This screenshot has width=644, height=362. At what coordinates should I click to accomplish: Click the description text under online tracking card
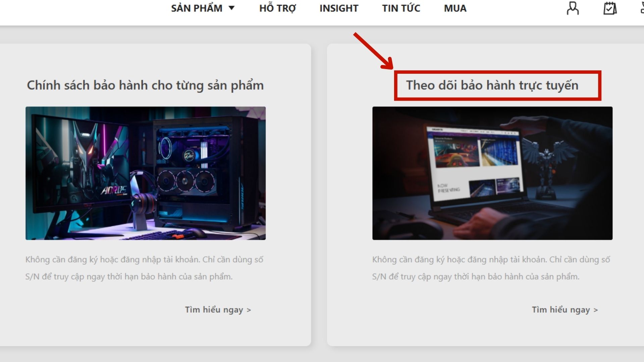(491, 268)
